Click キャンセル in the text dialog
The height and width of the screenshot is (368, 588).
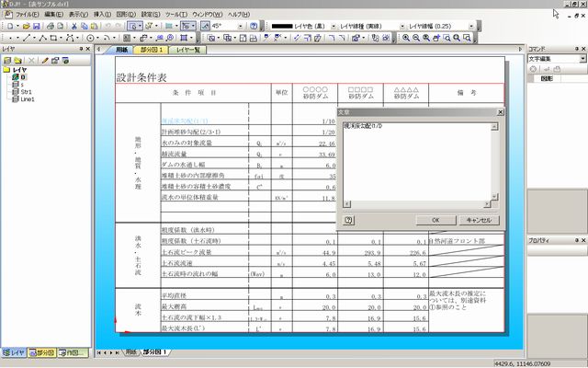click(479, 221)
